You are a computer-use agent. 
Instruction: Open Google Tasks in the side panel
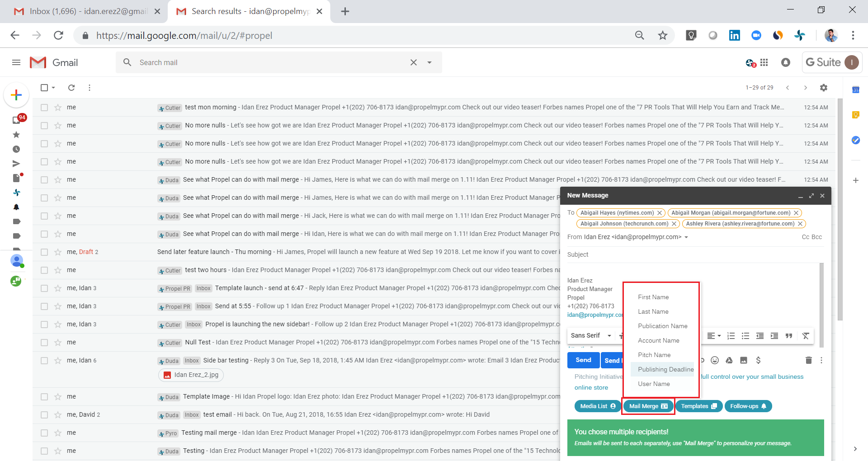click(855, 141)
